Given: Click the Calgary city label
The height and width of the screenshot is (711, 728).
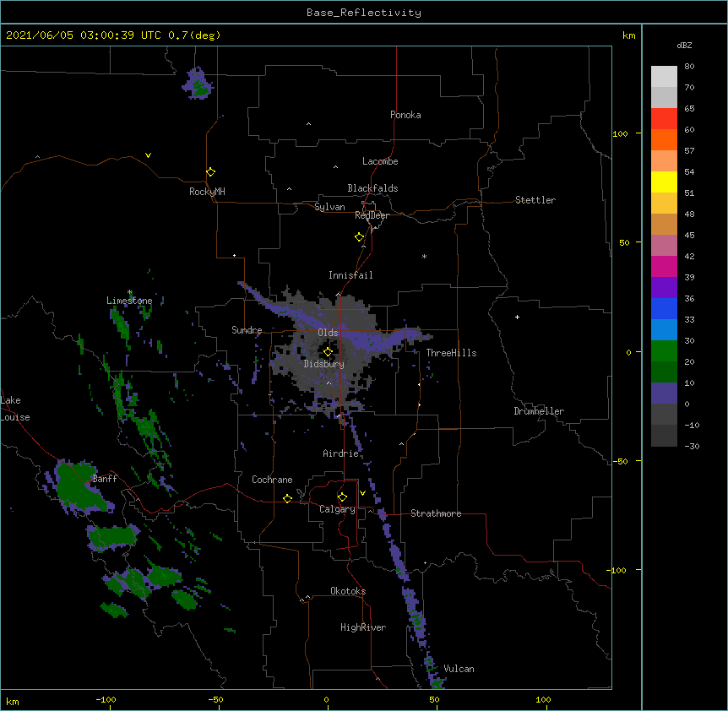Looking at the screenshot, I should coord(338,509).
